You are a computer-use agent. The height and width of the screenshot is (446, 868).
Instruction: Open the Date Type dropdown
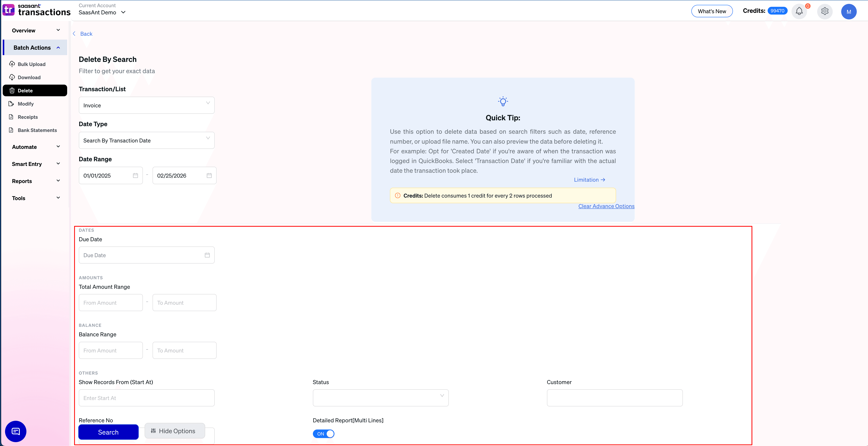click(146, 141)
